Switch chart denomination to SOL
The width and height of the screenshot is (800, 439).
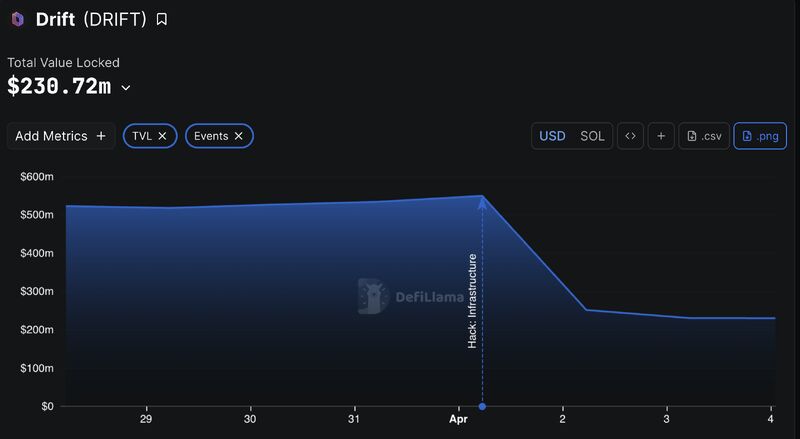592,136
